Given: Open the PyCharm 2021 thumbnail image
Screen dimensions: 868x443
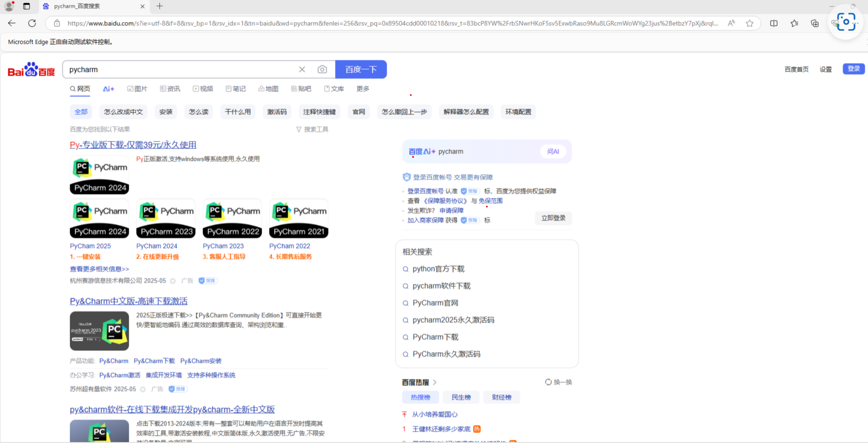Looking at the screenshot, I should 299,219.
